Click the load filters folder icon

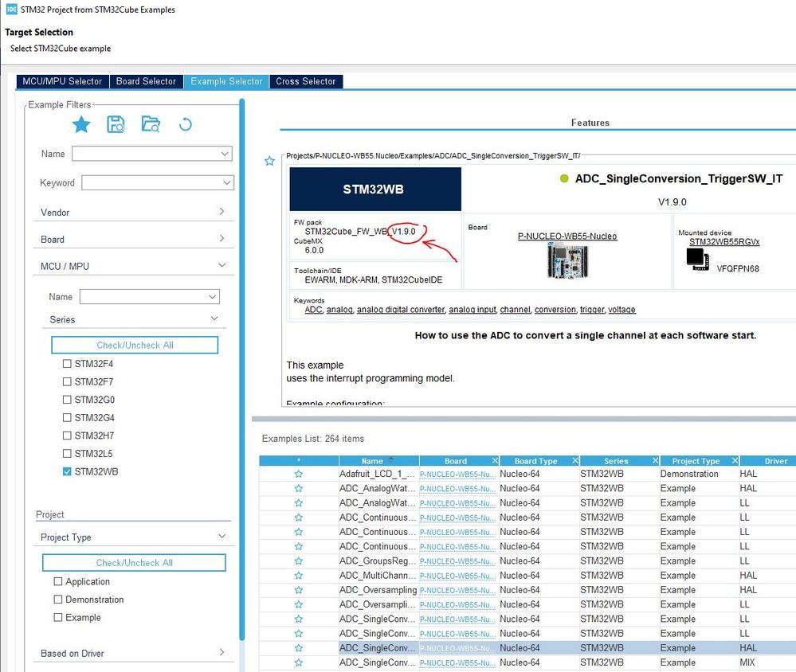[x=151, y=124]
